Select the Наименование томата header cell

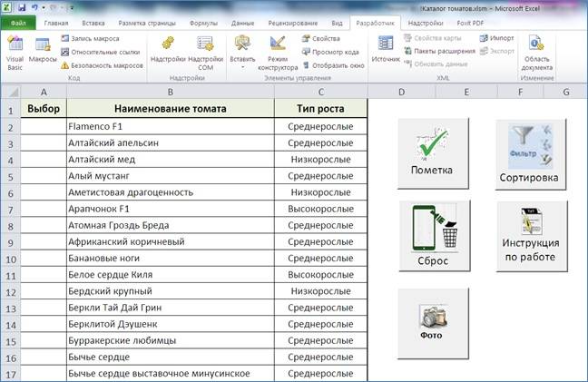click(x=171, y=109)
